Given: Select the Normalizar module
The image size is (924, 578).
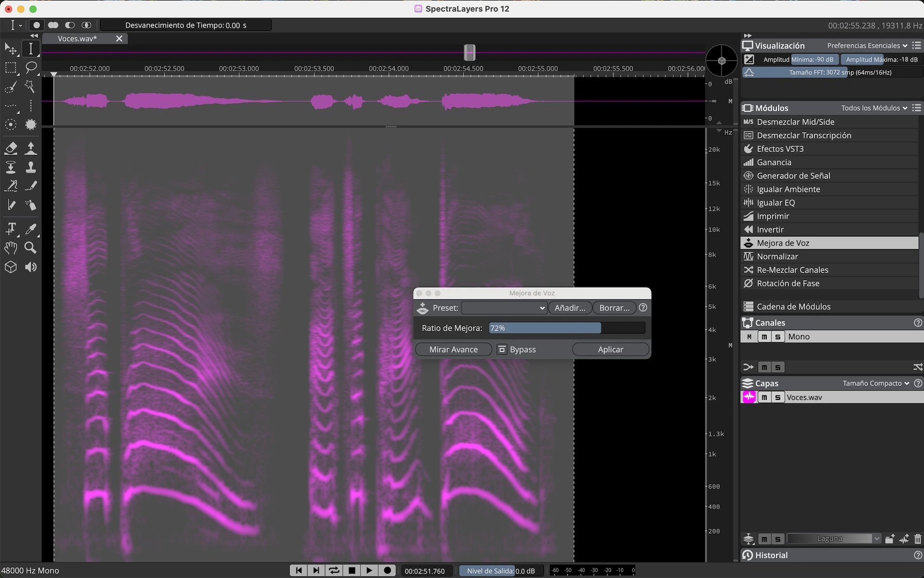Looking at the screenshot, I should pyautogui.click(x=777, y=257).
